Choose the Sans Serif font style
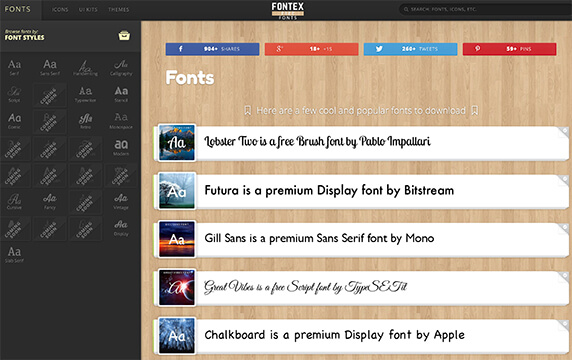This screenshot has width=572, height=360. pos(50,67)
